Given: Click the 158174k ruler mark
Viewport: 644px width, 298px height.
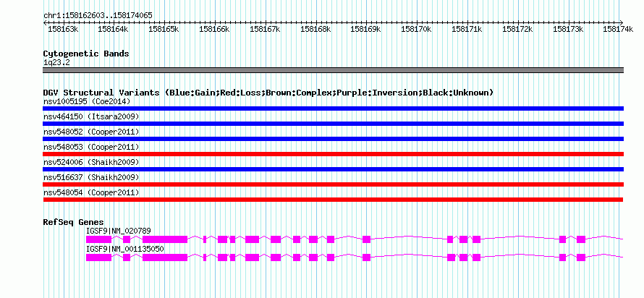Looking at the screenshot, I should point(618,29).
